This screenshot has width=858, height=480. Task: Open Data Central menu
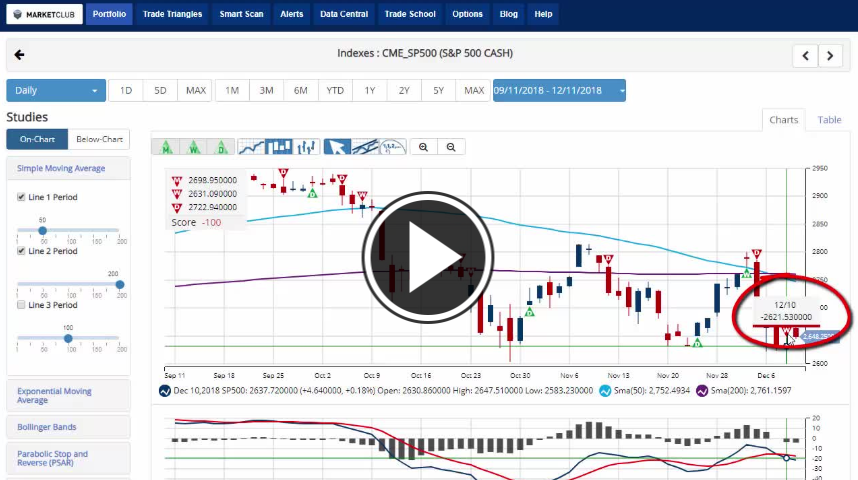(344, 14)
